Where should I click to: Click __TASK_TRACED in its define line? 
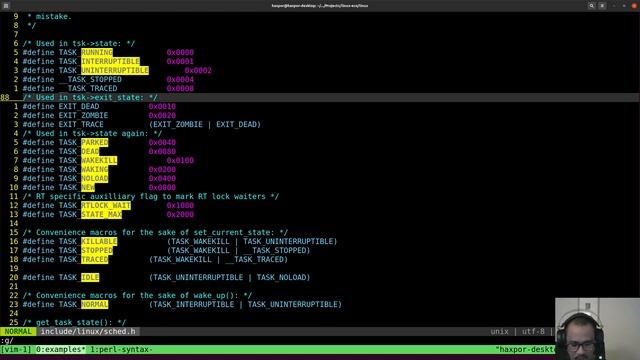pyautogui.click(x=88, y=88)
